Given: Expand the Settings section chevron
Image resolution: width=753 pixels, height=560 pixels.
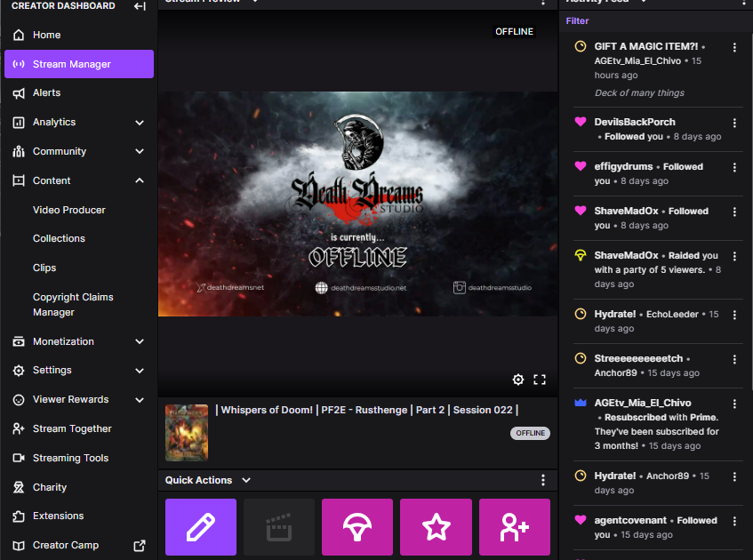Looking at the screenshot, I should click(x=140, y=371).
